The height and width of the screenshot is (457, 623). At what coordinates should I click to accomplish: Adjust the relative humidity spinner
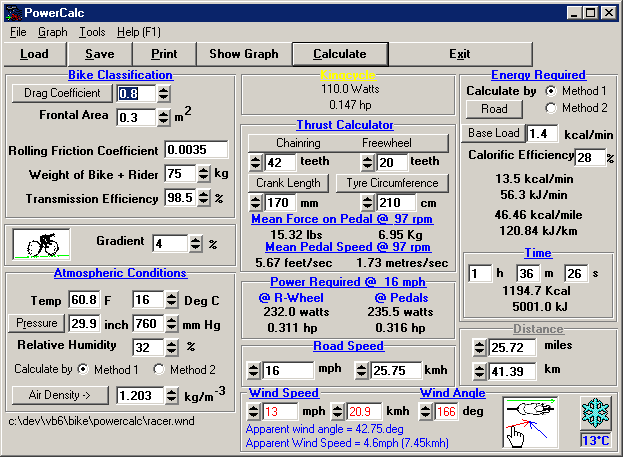coord(171,347)
